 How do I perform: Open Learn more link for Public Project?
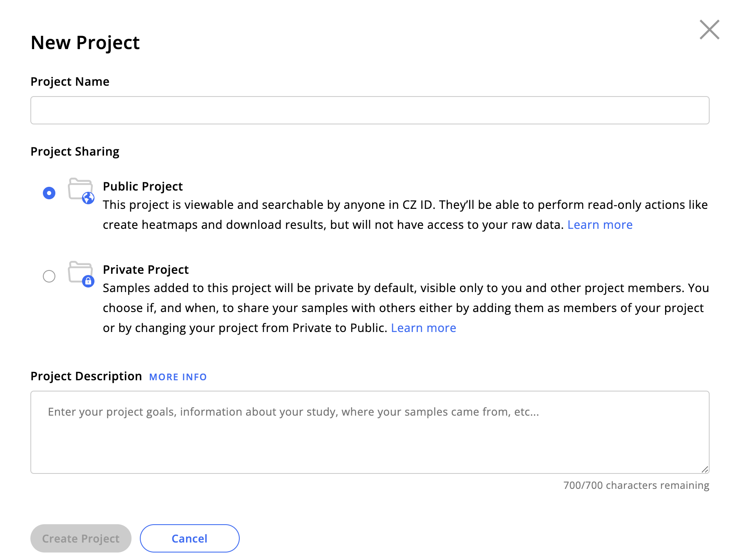coord(600,225)
